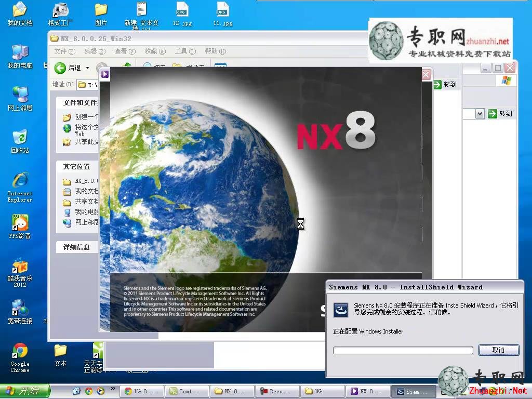
Task: Switch to the UG 8... Chrome taskbar button
Action: coord(142,391)
